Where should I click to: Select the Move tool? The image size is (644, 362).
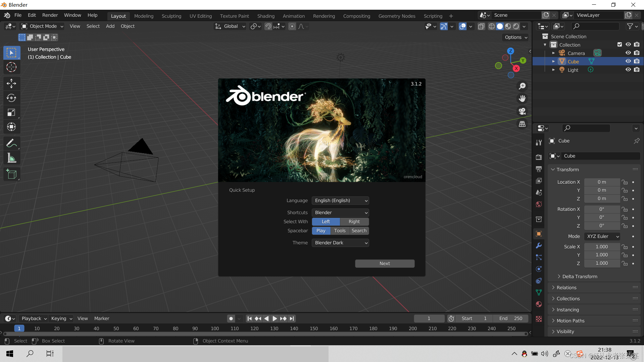coord(11,83)
